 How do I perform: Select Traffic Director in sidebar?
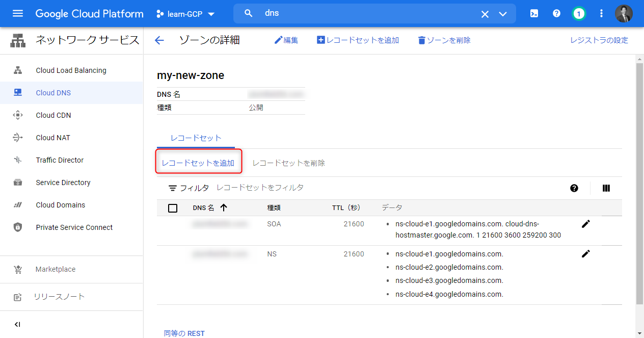click(71, 160)
